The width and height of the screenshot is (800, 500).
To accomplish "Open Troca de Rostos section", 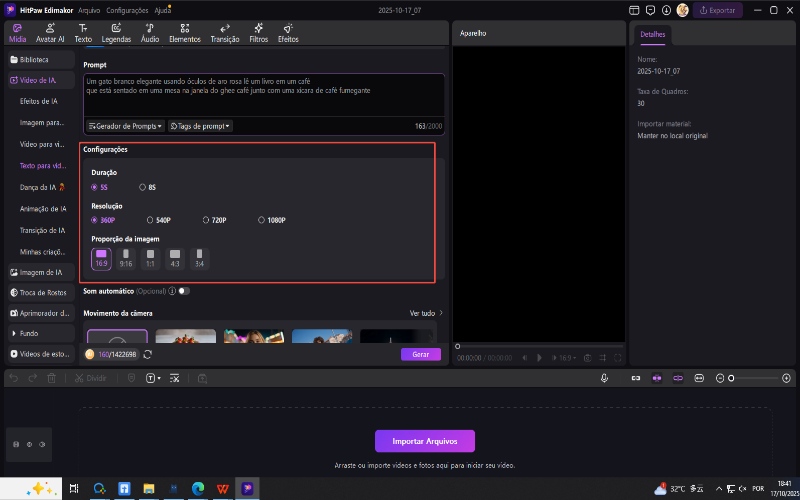I will (x=42, y=293).
